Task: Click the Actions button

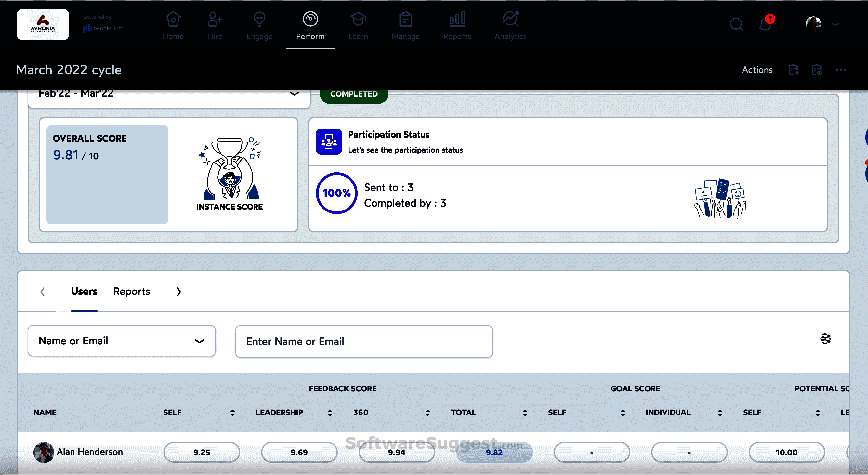Action: [757, 70]
